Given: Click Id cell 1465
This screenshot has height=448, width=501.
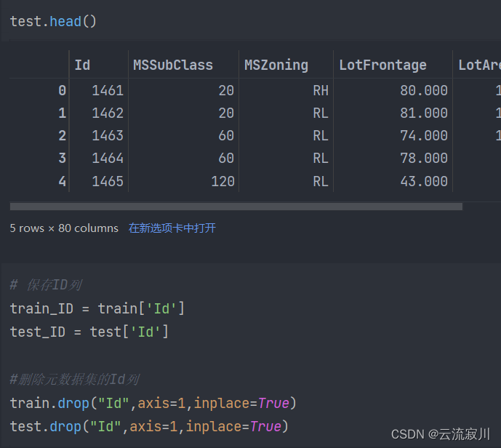Looking at the screenshot, I should (108, 182).
